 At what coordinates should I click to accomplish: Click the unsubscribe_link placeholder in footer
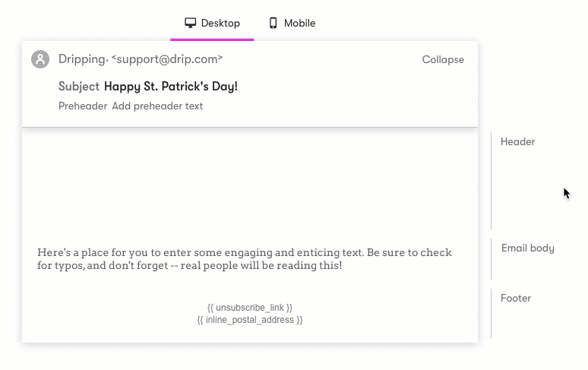[x=250, y=308]
